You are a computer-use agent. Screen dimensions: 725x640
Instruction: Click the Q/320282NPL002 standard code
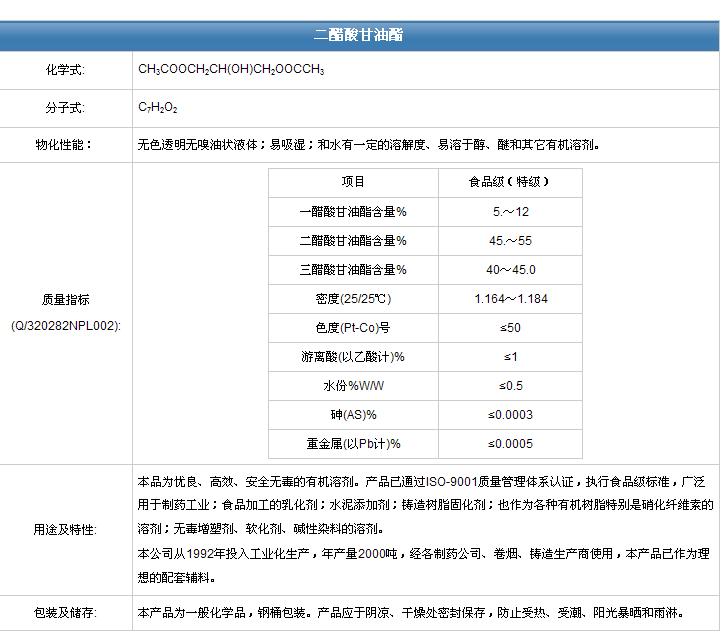click(65, 326)
